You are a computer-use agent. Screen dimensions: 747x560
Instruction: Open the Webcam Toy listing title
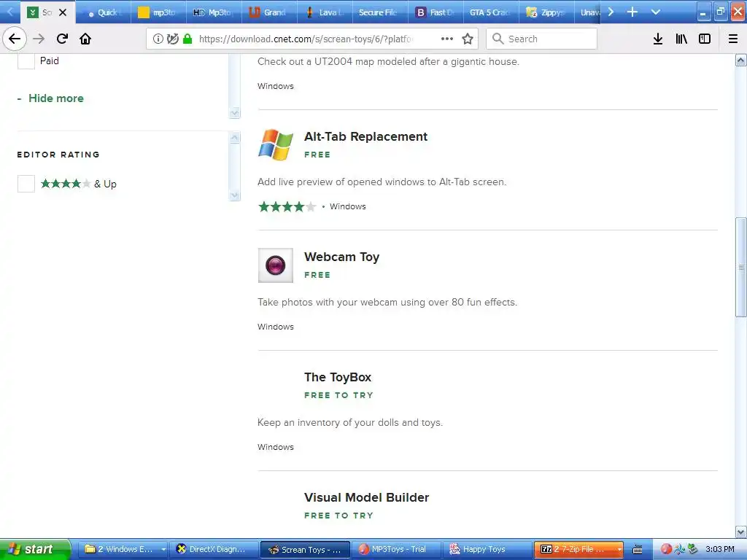tap(341, 257)
